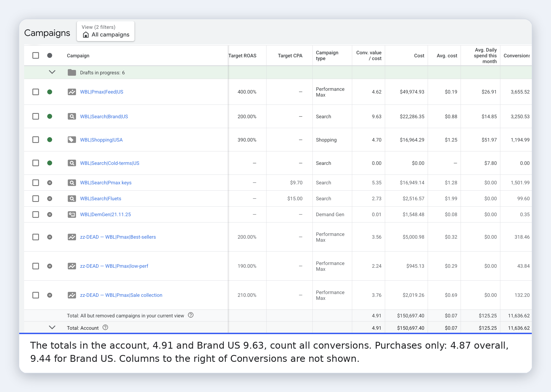Select the WBL|Shopping|USA row checkbox
Viewport: 551px width, 392px height.
[36, 140]
